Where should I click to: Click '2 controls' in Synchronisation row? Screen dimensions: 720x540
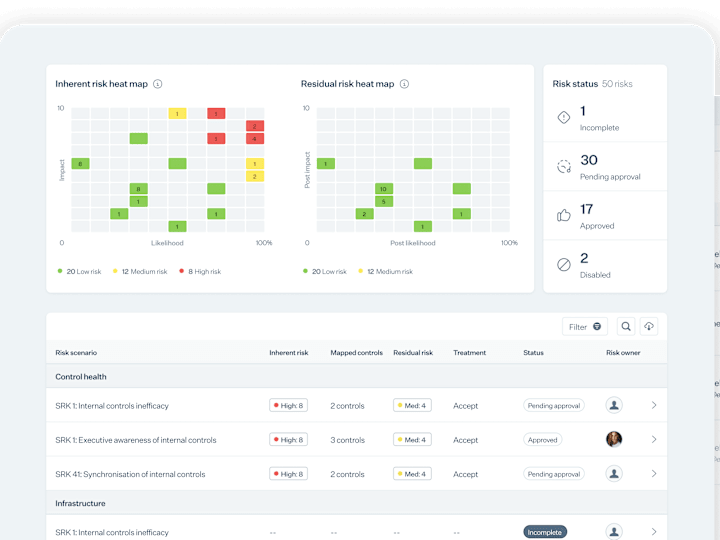347,474
